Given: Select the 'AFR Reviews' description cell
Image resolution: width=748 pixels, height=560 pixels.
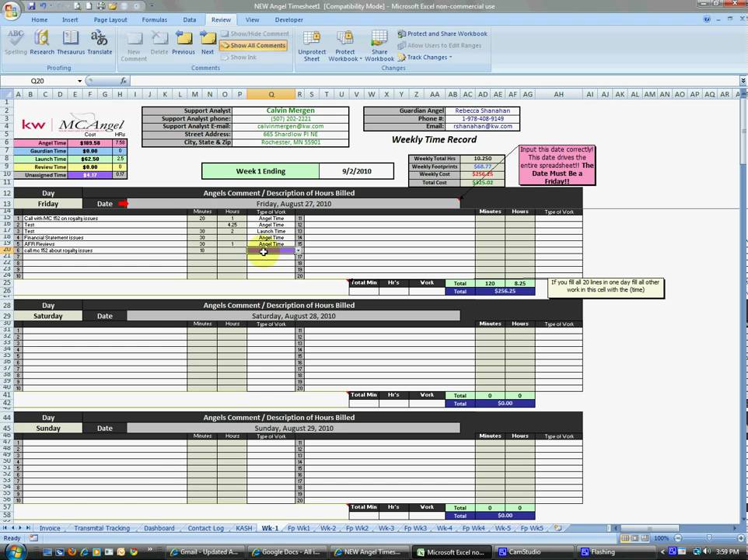Looking at the screenshot, I should click(104, 243).
